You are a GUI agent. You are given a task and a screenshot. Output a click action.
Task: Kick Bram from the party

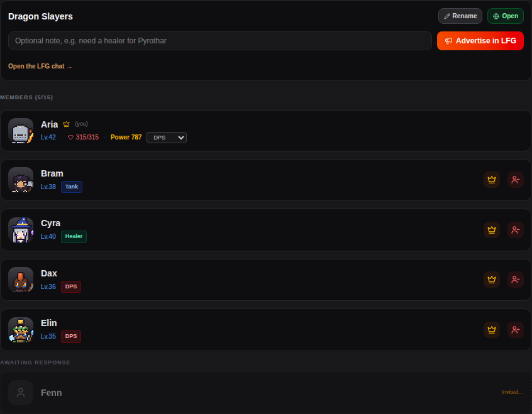[516, 180]
